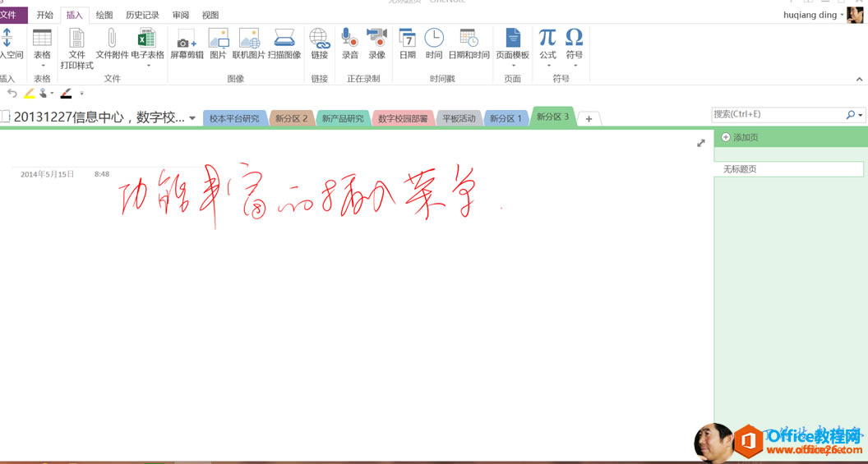Open the Equation dropdown arrow

click(548, 66)
